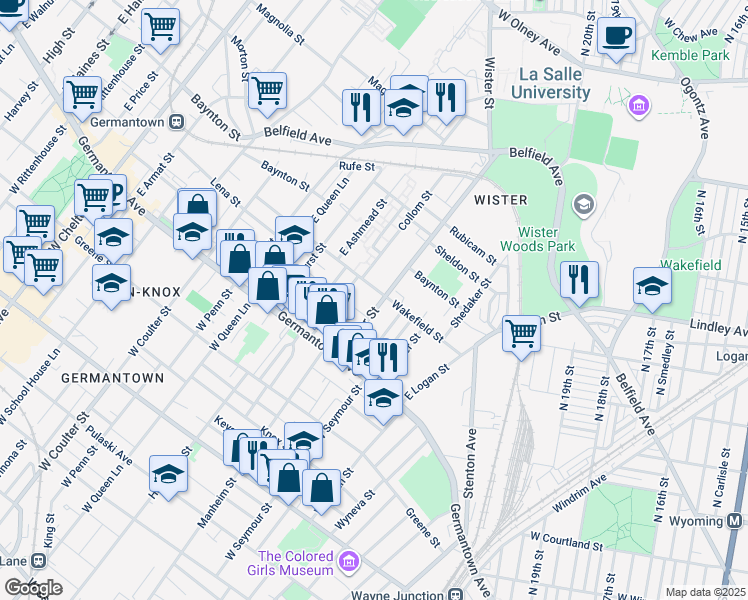Select the Wayne Junction station icon
This screenshot has height=600, width=748.
pos(456,594)
